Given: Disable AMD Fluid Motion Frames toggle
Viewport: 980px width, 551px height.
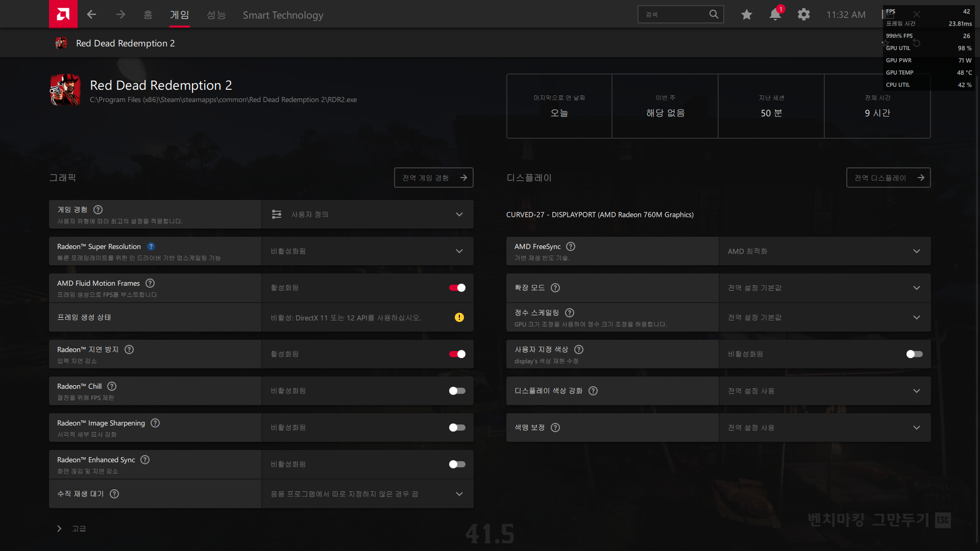Looking at the screenshot, I should [x=457, y=288].
